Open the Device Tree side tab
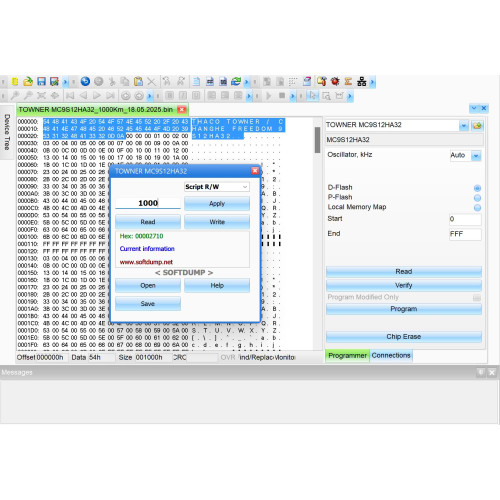The image size is (500, 500). pyautogui.click(x=7, y=132)
